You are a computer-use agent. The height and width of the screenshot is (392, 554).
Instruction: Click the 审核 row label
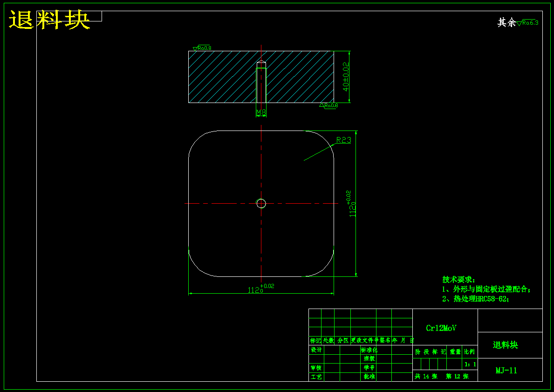click(316, 368)
